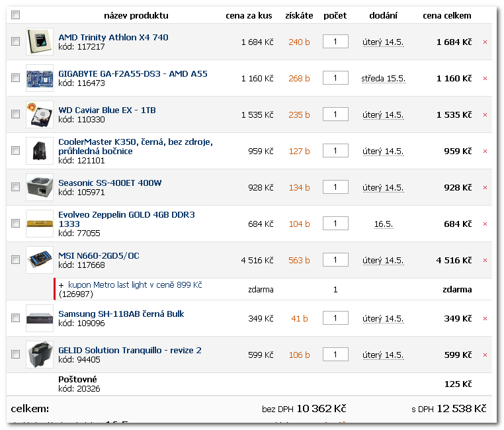Delete Evolveo Zeppelin GOLD 4GB row

click(x=485, y=224)
